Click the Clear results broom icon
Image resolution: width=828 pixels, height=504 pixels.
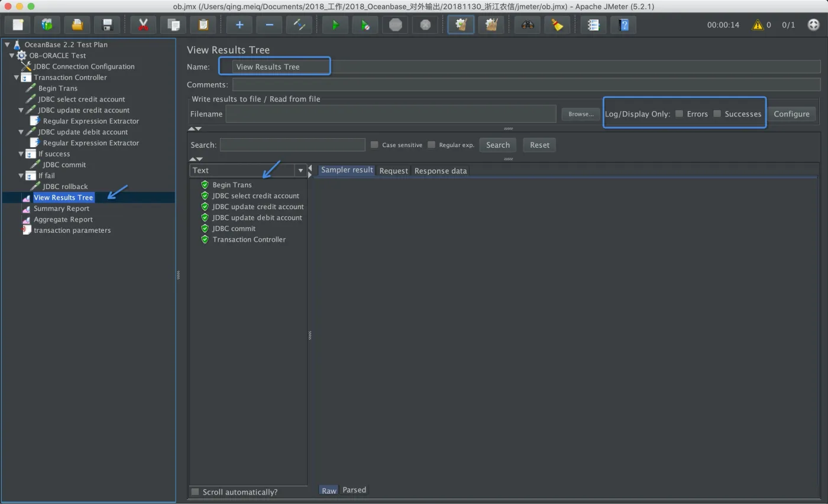click(461, 25)
